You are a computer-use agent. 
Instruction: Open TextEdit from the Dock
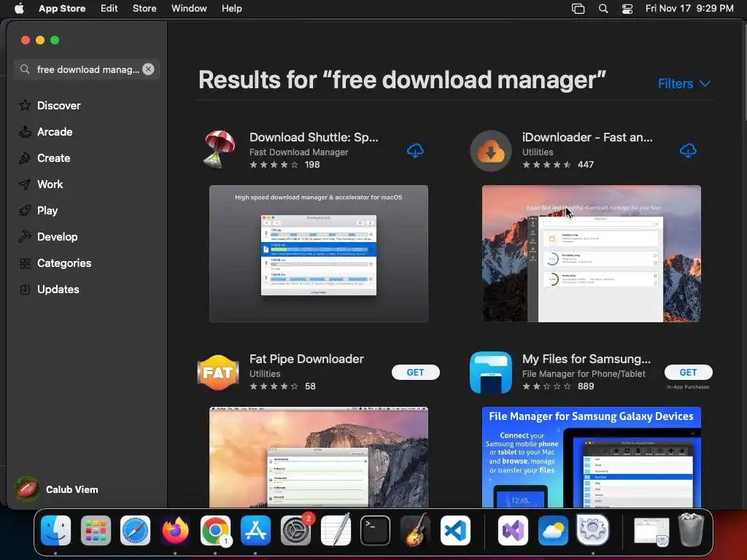coord(336,530)
